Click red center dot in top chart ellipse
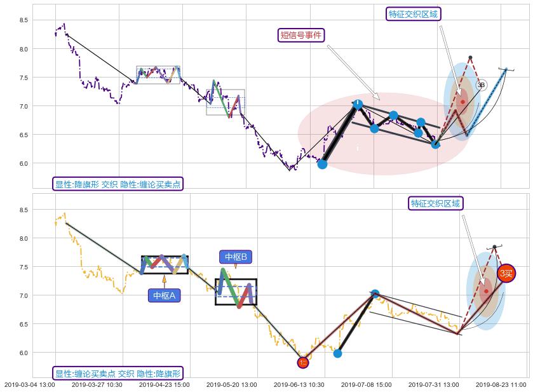The height and width of the screenshot is (392, 533). [462, 102]
